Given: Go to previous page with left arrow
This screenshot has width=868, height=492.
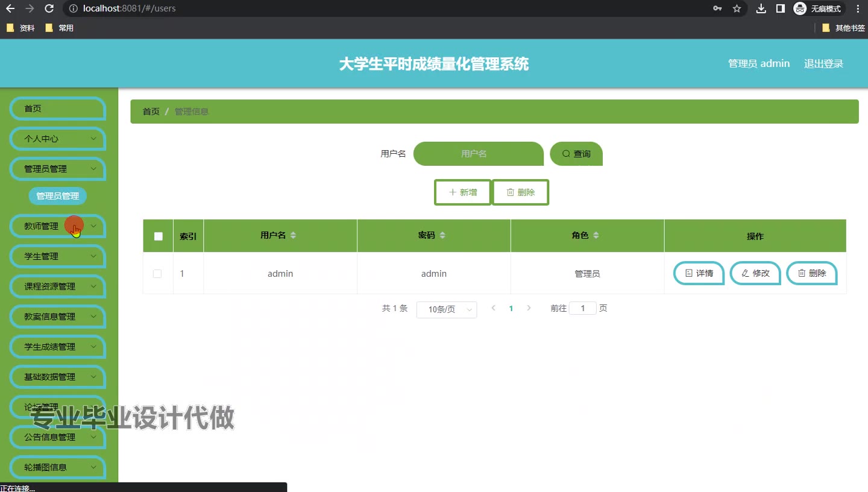Looking at the screenshot, I should (494, 308).
